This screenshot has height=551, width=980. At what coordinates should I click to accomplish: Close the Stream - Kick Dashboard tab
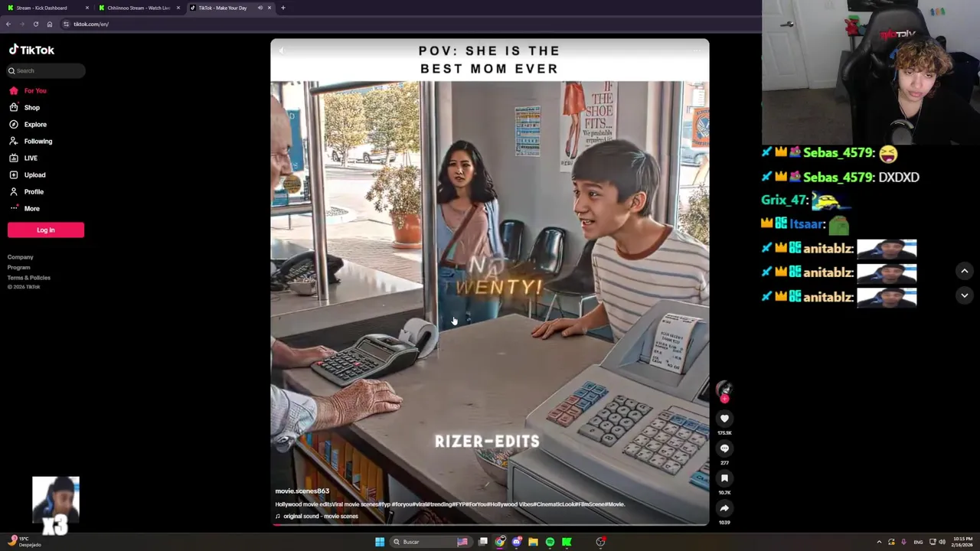click(x=87, y=8)
